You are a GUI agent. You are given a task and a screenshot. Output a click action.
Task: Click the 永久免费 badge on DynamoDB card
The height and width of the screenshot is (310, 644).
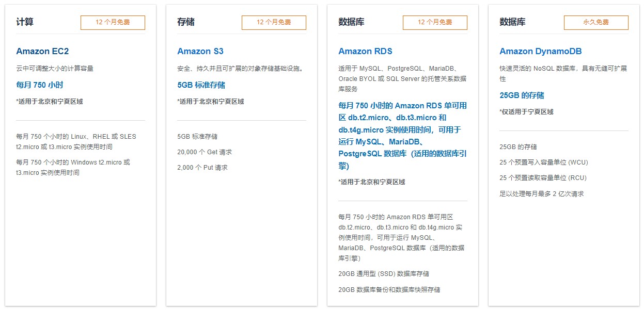596,23
